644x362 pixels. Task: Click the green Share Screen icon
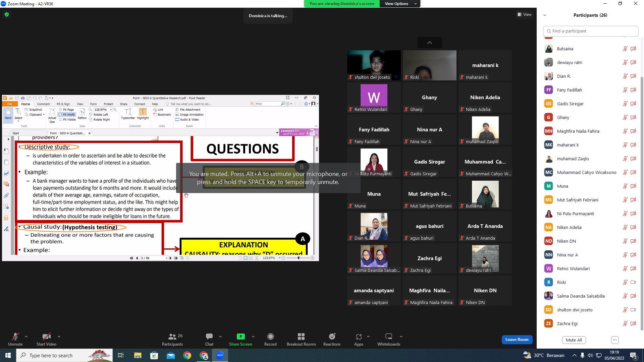tap(240, 337)
